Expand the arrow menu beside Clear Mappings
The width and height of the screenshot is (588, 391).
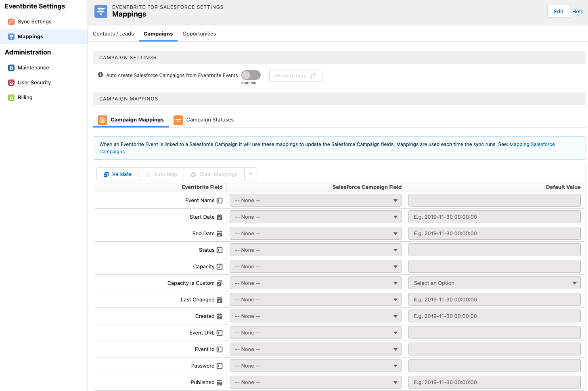click(251, 174)
